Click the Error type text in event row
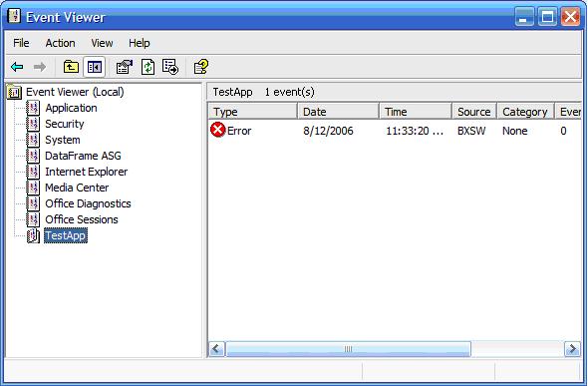This screenshot has width=588, height=386. tap(239, 131)
